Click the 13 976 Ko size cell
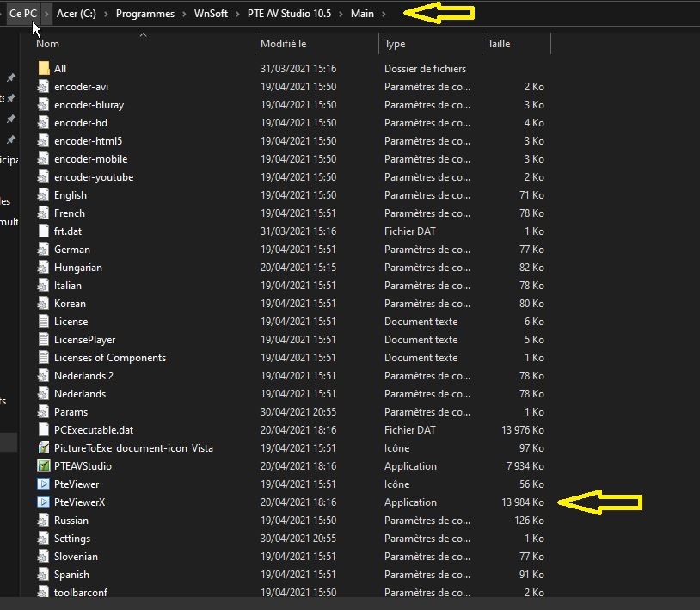700x610 pixels. pyautogui.click(x=523, y=430)
